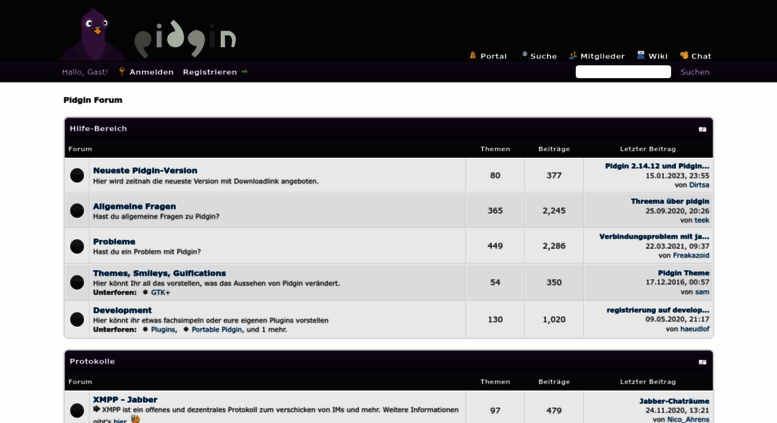Click the Portal bell icon
Screen dimensions: 777x423
pos(473,55)
